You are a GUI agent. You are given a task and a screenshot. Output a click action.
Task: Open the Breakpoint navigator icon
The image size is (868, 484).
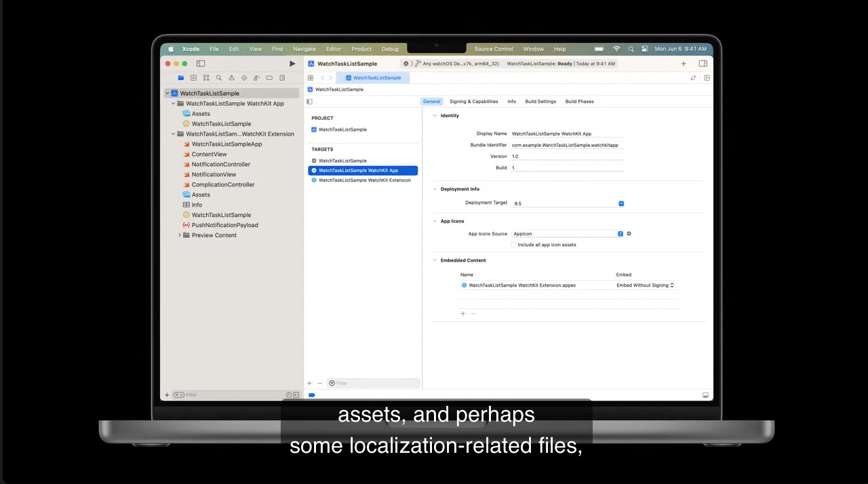coord(269,78)
